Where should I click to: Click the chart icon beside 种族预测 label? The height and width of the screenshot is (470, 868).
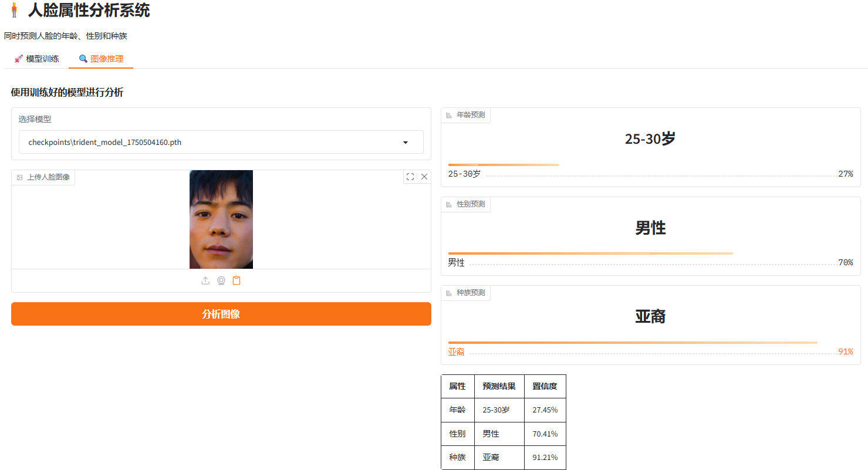pos(448,293)
